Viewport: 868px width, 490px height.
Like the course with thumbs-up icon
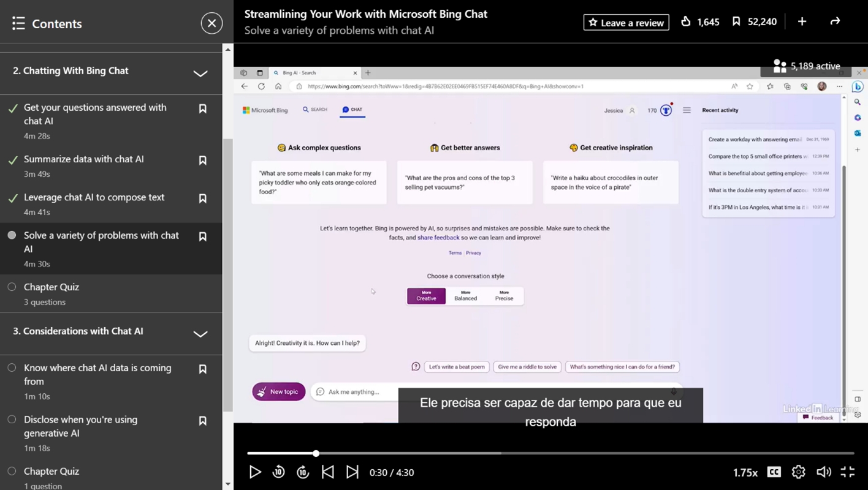tap(686, 22)
